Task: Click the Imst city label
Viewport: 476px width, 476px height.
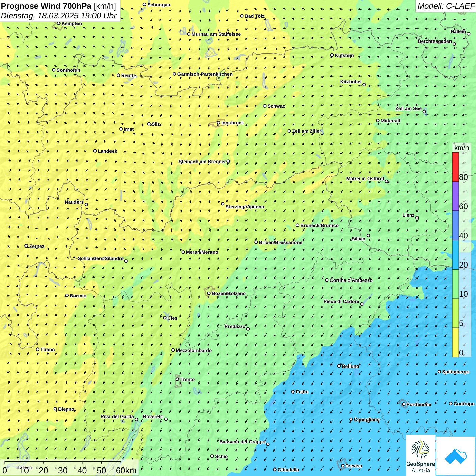Action: (x=129, y=129)
